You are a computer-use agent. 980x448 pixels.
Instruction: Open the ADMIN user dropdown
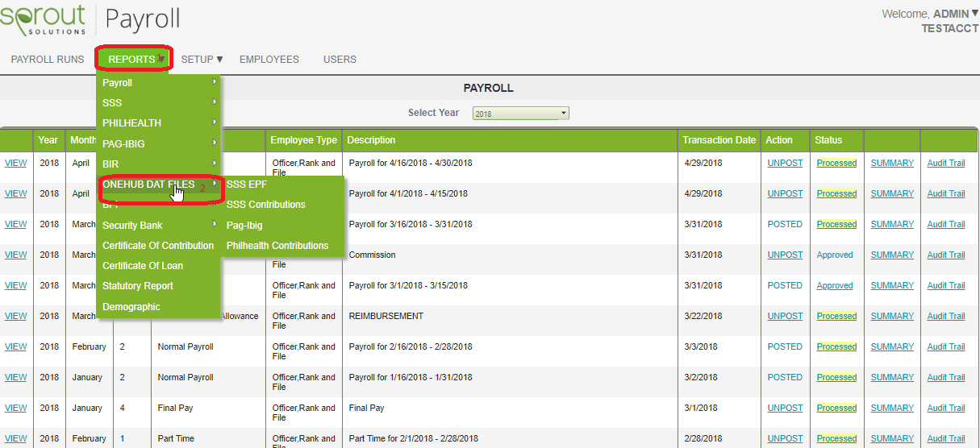pos(956,14)
